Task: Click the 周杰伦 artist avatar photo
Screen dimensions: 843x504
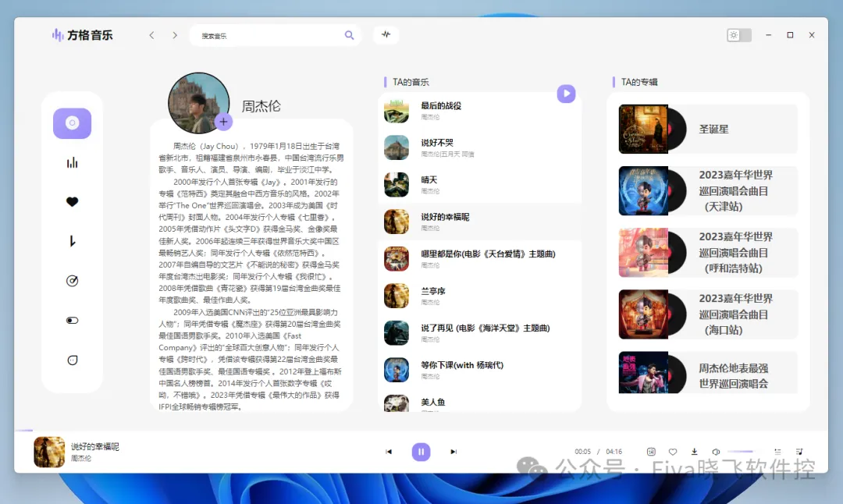Action: pos(198,103)
